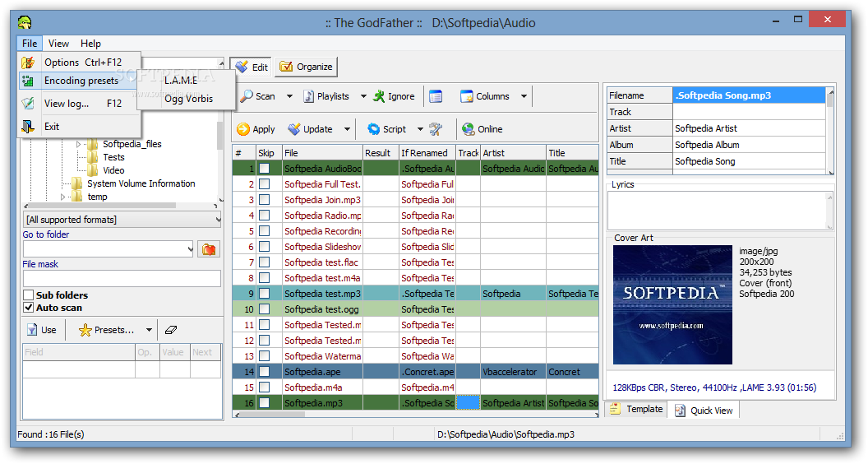
Task: Click the eraser clear filter icon
Action: click(171, 331)
